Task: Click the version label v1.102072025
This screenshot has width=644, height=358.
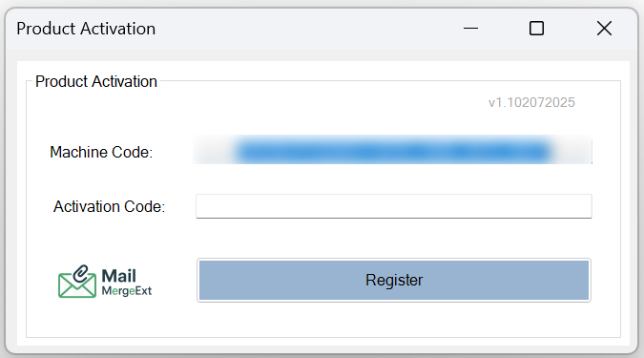Action: coord(531,102)
